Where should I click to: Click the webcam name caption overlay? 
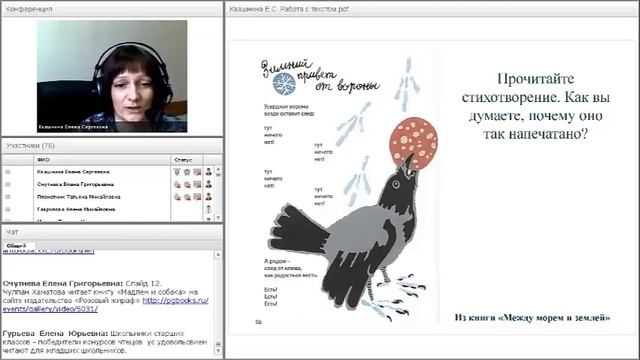(73, 127)
